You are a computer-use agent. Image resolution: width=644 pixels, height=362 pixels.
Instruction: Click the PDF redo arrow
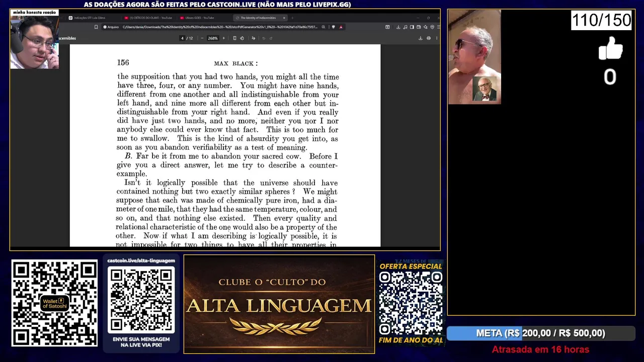271,38
